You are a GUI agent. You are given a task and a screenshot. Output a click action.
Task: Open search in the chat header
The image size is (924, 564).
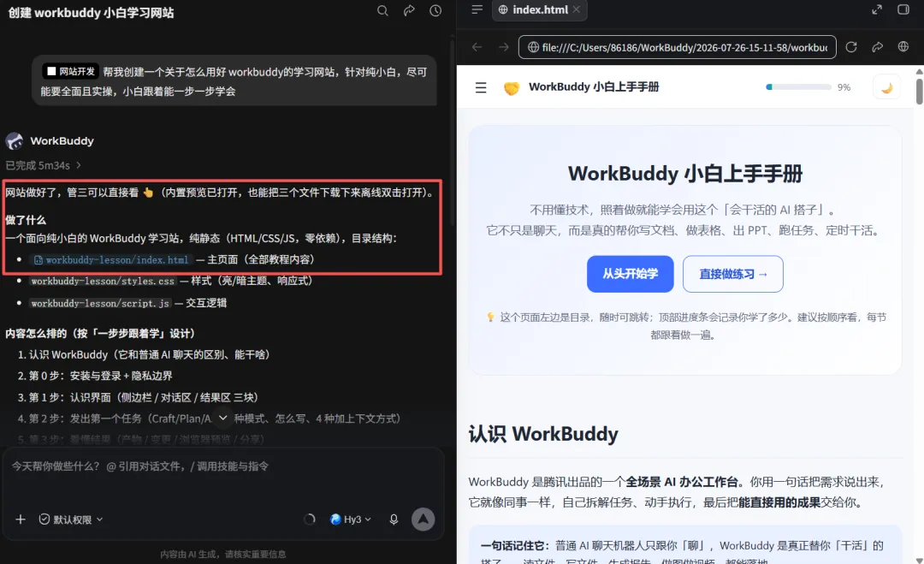(x=382, y=10)
